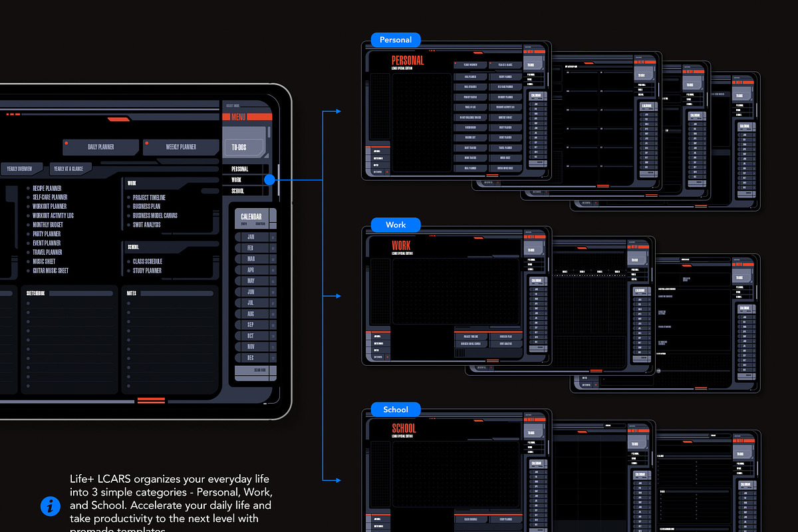
Task: Open the Party Planner link
Action: (47, 234)
